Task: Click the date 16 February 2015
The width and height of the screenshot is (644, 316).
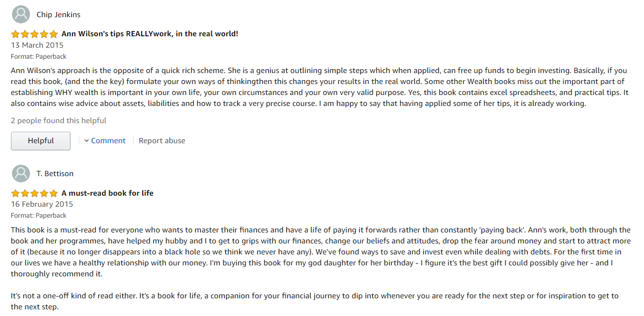Action: pos(42,204)
